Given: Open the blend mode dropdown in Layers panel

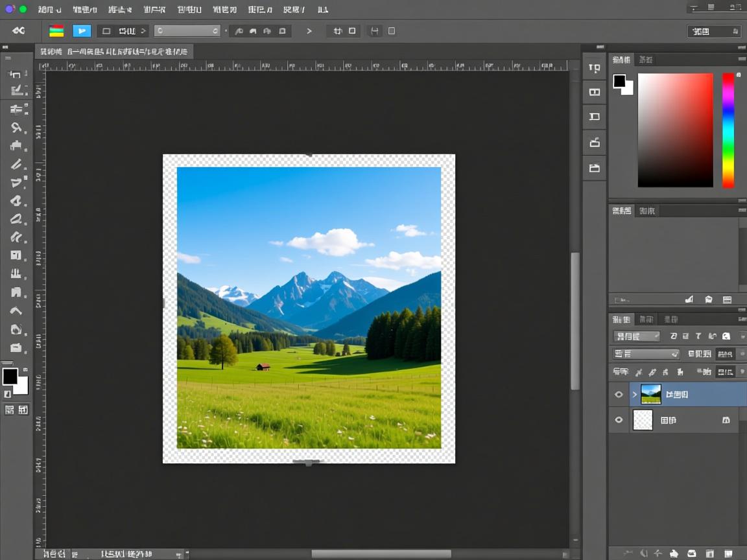Looking at the screenshot, I should tap(645, 354).
